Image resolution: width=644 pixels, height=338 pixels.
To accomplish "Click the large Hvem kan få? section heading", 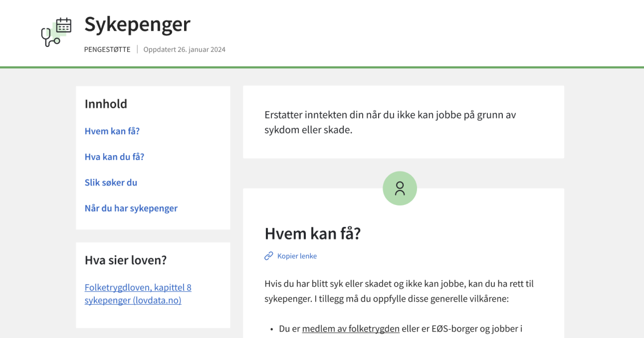I will pos(313,233).
